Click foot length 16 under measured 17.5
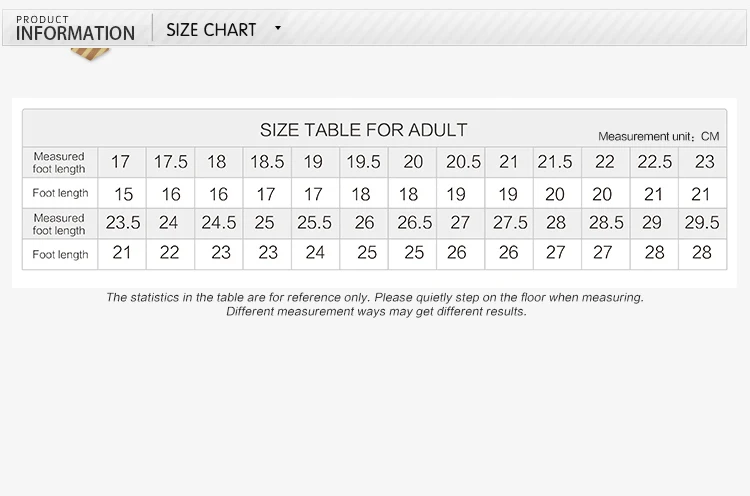750x496 pixels. tap(170, 194)
